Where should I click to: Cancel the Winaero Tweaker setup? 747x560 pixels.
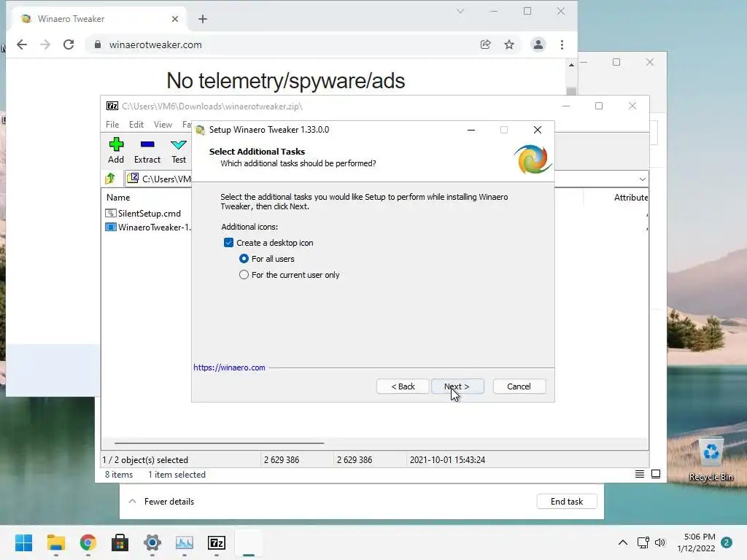[519, 386]
